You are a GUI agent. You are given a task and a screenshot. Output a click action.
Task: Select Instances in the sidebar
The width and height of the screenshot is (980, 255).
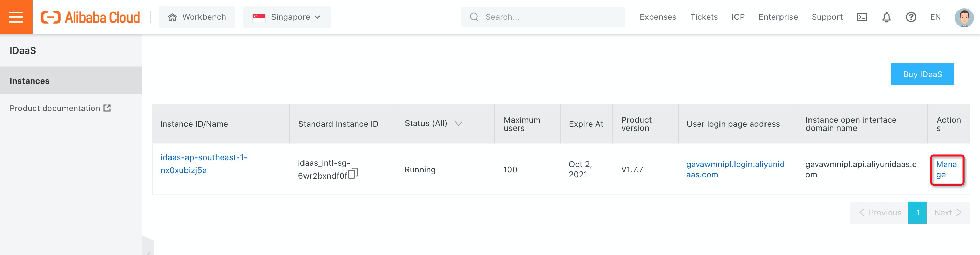[x=30, y=81]
